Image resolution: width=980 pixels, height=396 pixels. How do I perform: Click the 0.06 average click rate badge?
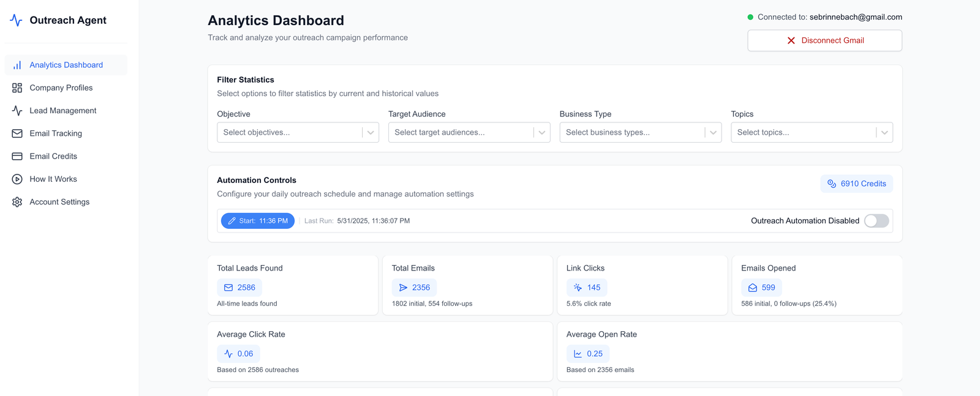238,354
